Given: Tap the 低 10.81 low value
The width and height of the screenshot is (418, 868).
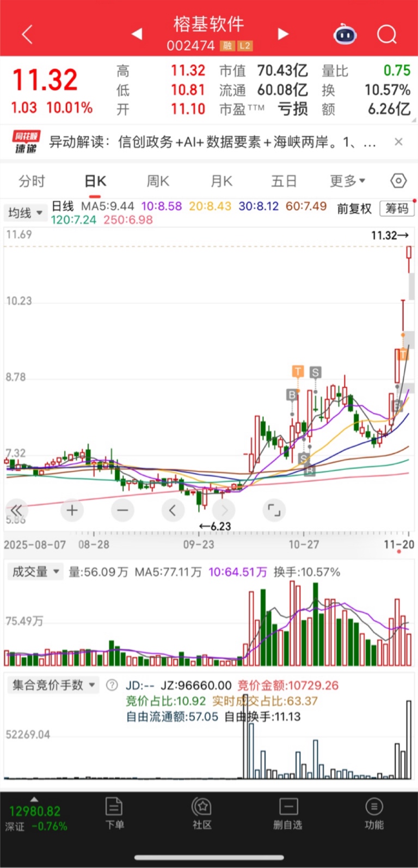Looking at the screenshot, I should click(x=188, y=90).
